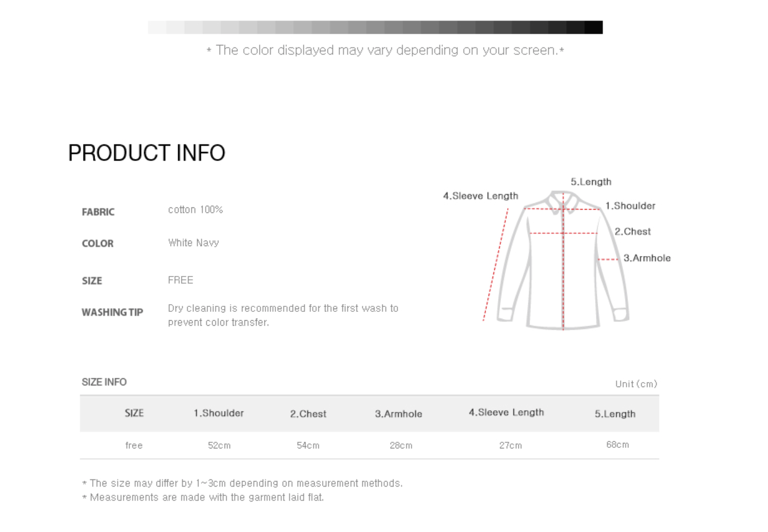The image size is (768, 532).
Task: Click the 4.Sleeve Length table column header
Action: (x=506, y=413)
